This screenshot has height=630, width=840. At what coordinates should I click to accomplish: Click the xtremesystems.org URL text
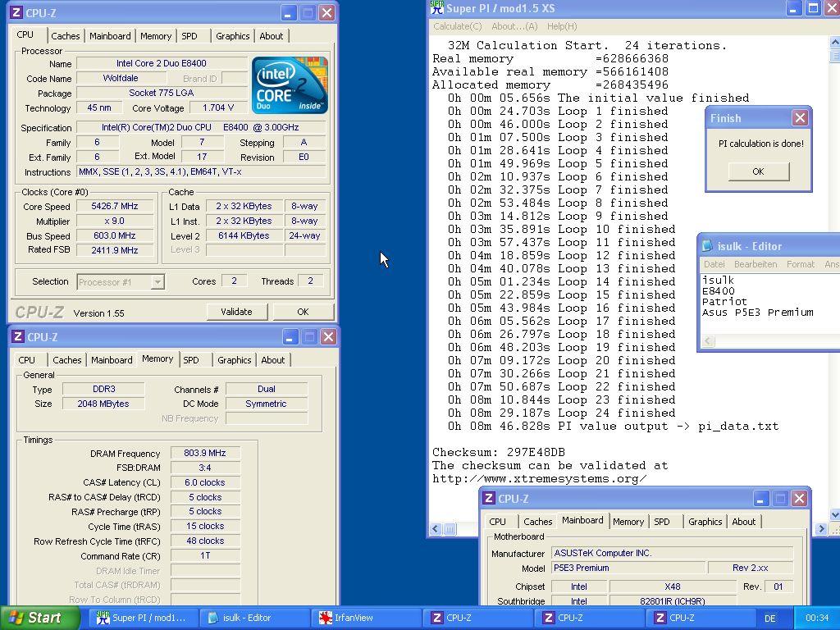pyautogui.click(x=540, y=478)
